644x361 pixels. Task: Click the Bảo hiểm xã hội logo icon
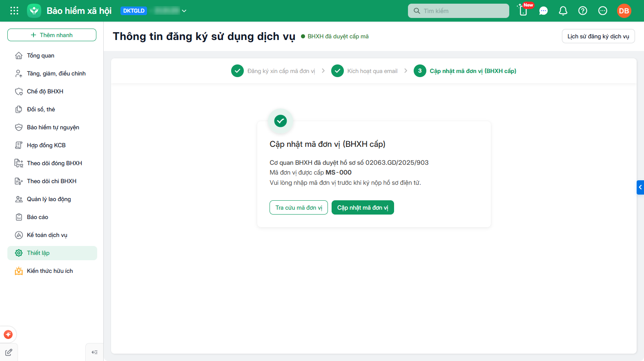pos(34,11)
